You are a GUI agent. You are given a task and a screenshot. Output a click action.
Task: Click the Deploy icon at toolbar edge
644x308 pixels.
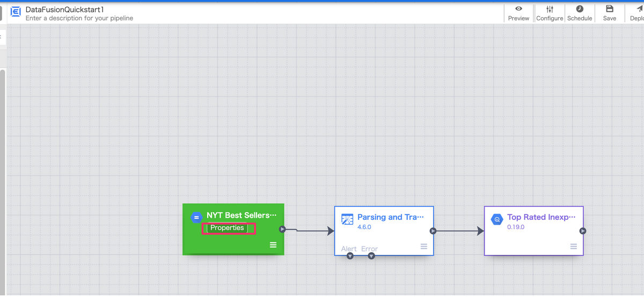640,9
